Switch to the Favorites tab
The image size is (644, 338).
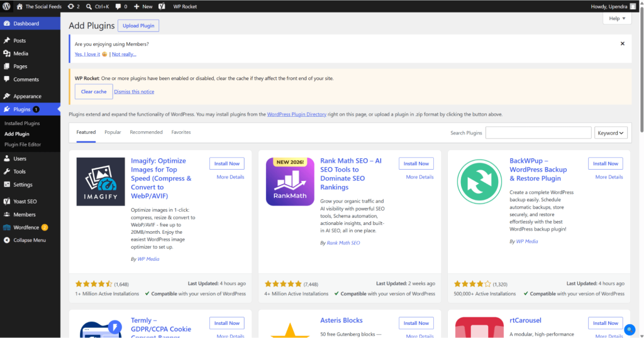click(181, 133)
